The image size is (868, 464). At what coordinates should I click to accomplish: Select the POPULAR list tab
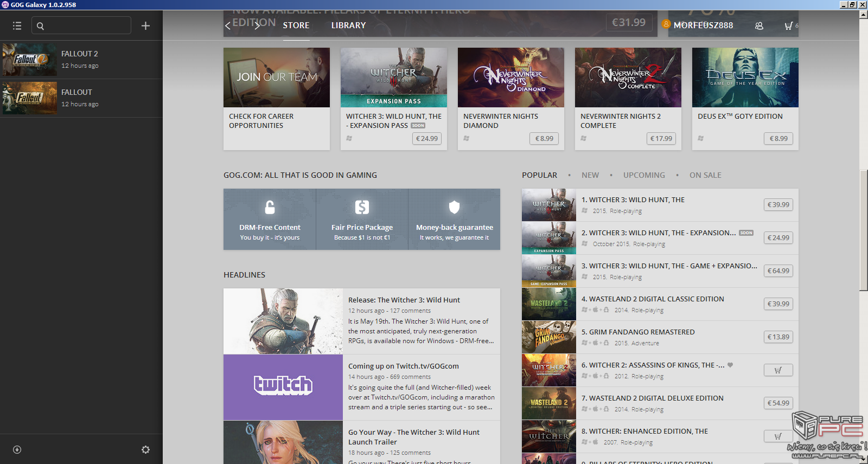(x=539, y=175)
